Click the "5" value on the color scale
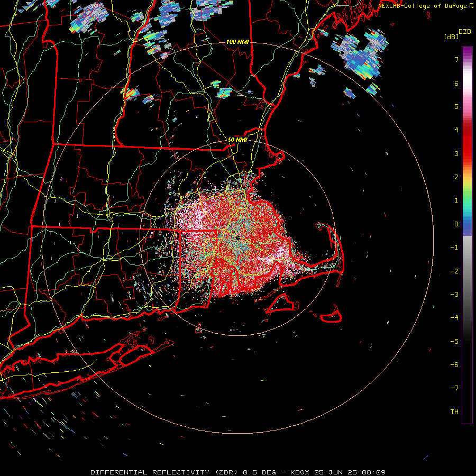This screenshot has width=476, height=476. [456, 106]
